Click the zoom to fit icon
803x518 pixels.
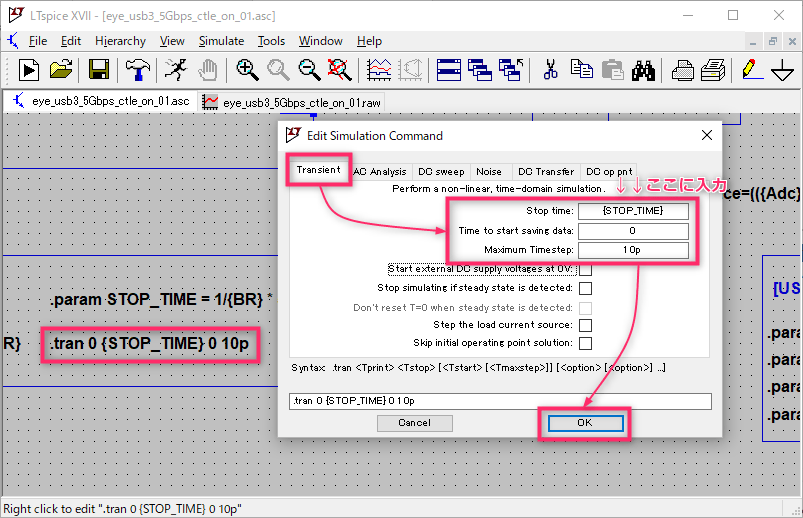click(x=340, y=70)
